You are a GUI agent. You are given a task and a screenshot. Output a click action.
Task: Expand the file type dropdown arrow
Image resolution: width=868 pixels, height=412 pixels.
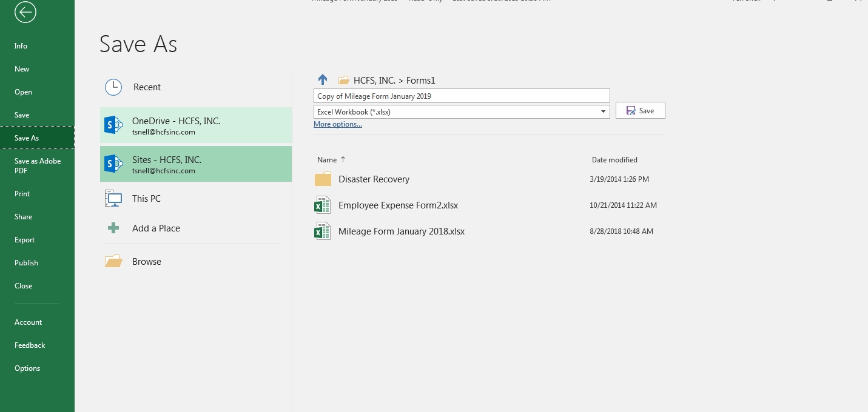click(603, 112)
